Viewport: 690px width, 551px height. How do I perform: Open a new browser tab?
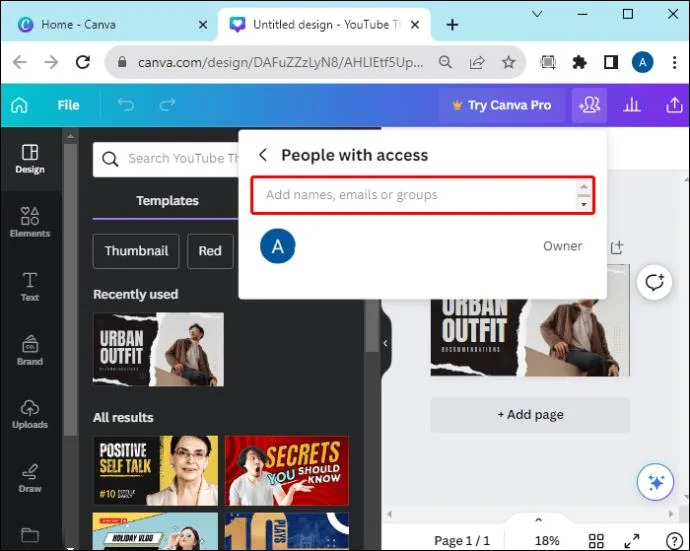[x=452, y=25]
